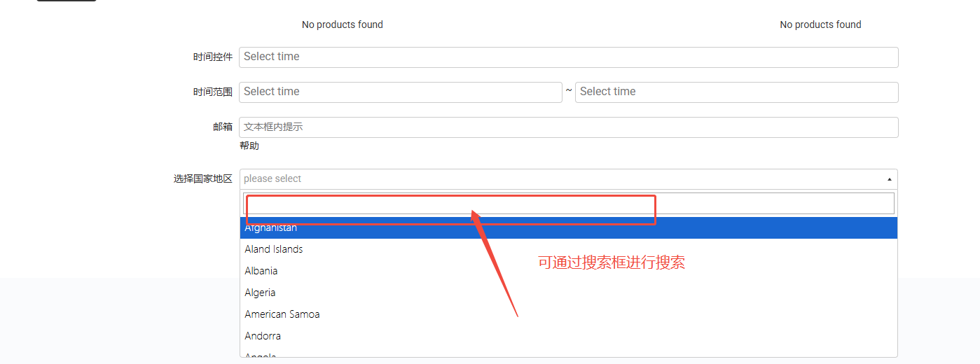980x364 pixels.
Task: Open the 时间范围 end time field
Action: [736, 92]
